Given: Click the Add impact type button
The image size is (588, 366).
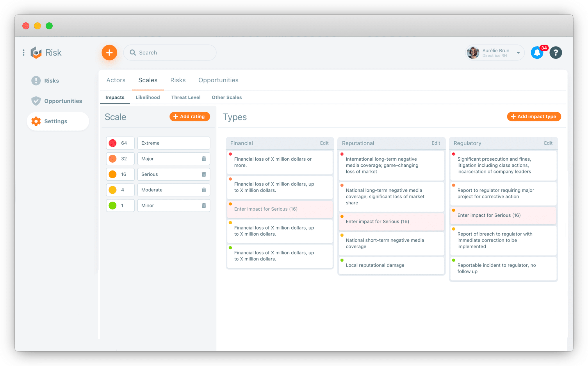Looking at the screenshot, I should [x=534, y=117].
